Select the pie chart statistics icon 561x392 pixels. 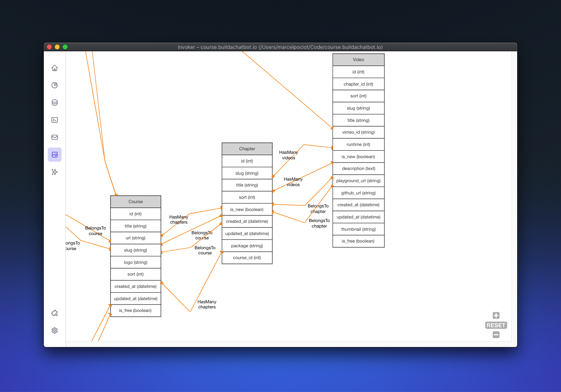click(54, 85)
